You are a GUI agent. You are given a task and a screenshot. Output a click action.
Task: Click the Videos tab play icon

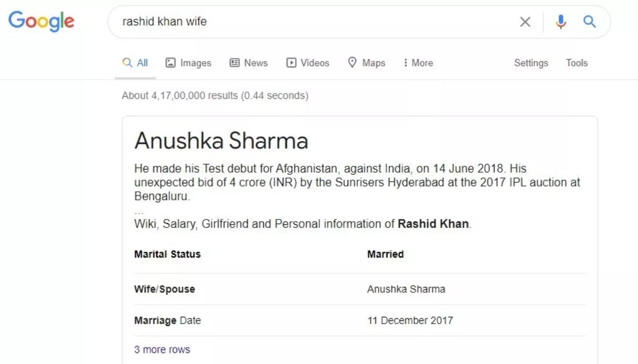[291, 63]
